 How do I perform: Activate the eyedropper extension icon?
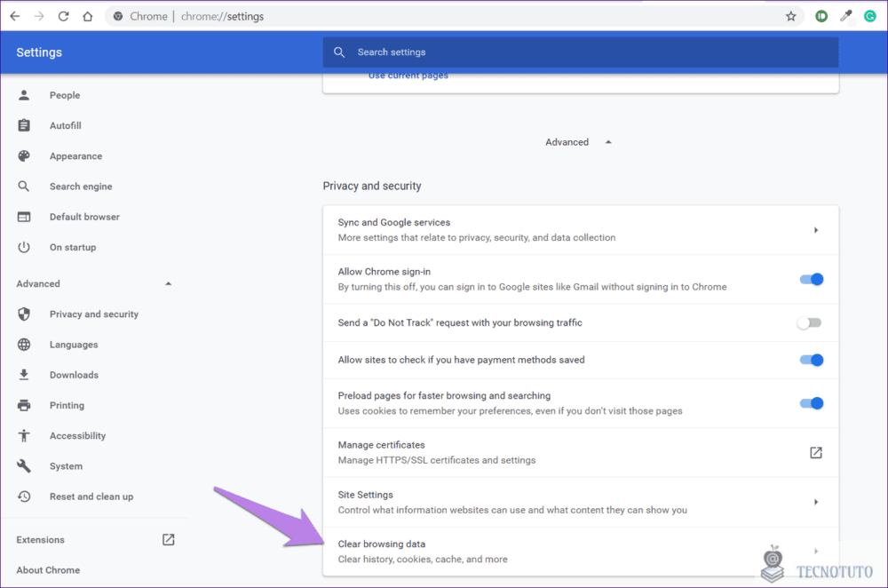point(846,16)
